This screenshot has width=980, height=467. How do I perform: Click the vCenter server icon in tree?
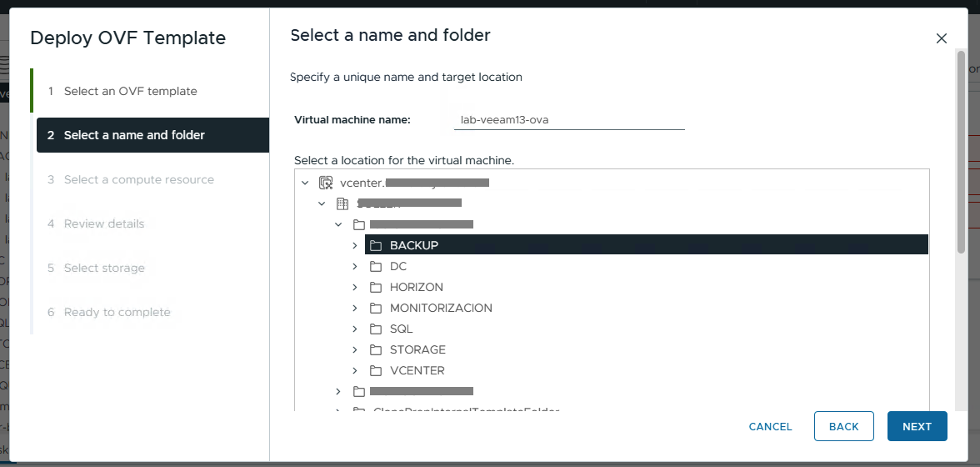click(x=326, y=183)
